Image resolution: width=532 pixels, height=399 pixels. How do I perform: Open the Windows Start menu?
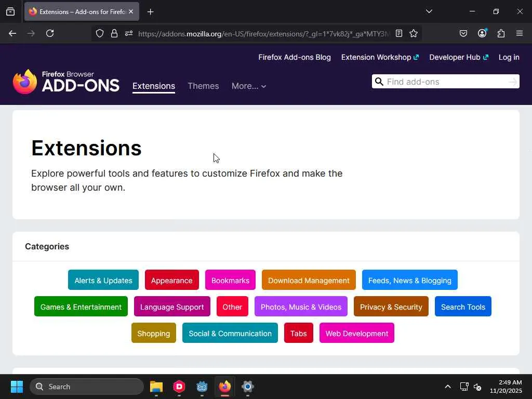coord(17,387)
